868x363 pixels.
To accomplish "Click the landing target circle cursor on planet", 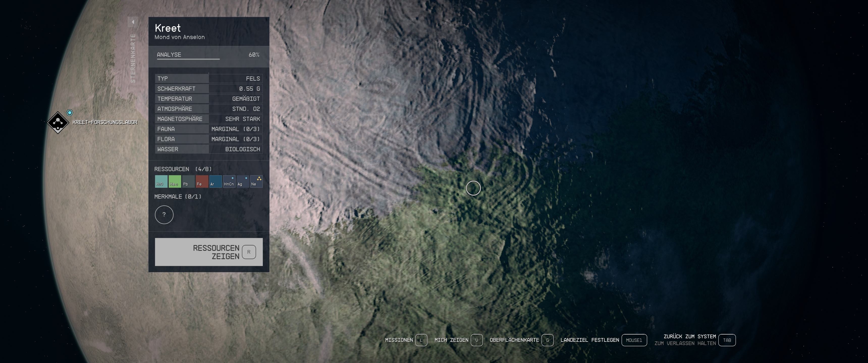I will tap(473, 188).
